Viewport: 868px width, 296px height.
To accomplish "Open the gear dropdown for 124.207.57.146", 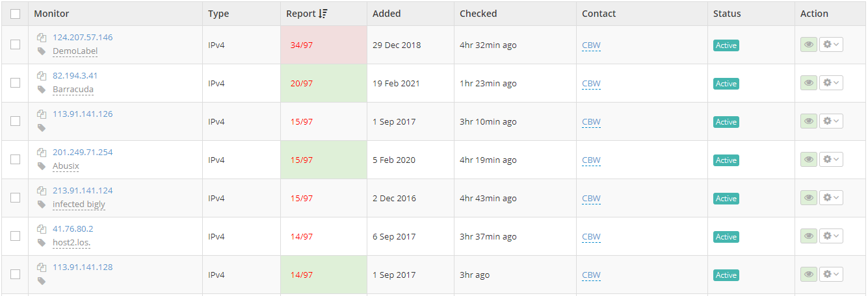I will pyautogui.click(x=831, y=45).
